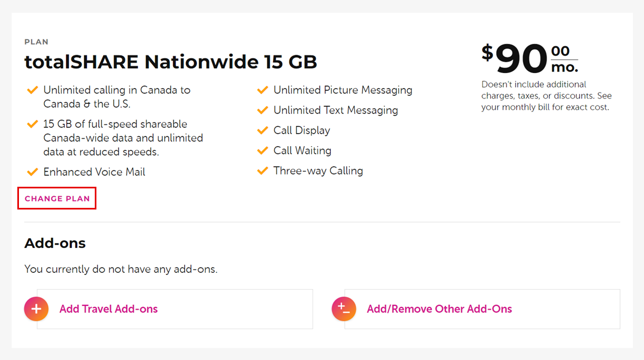The width and height of the screenshot is (644, 360).
Task: Click the checkmark beside Enhanced Voice Mail
Action: [x=32, y=172]
